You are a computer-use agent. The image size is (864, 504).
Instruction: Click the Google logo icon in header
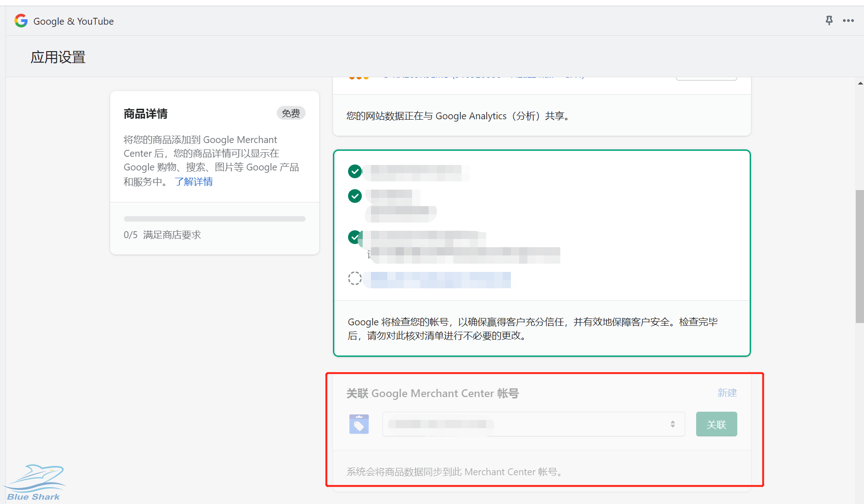[x=21, y=21]
